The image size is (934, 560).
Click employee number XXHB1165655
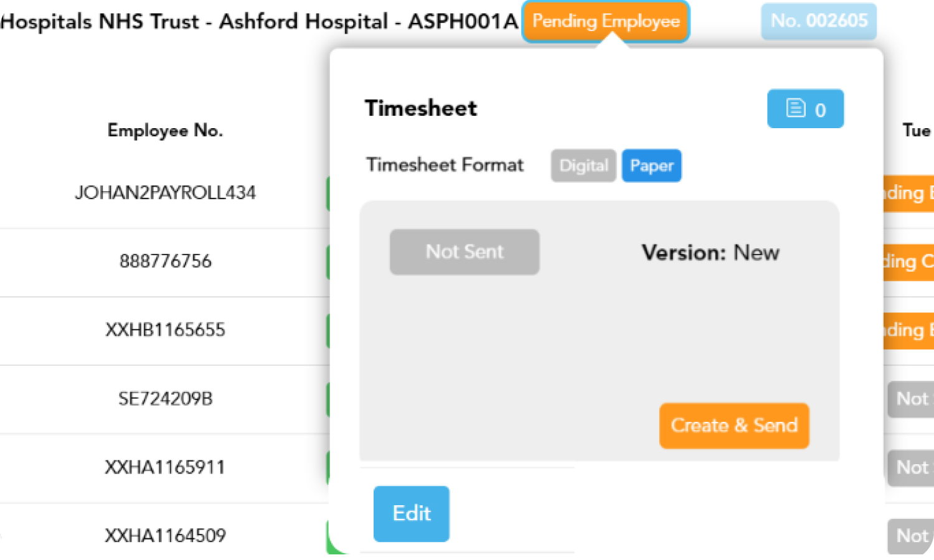point(165,330)
